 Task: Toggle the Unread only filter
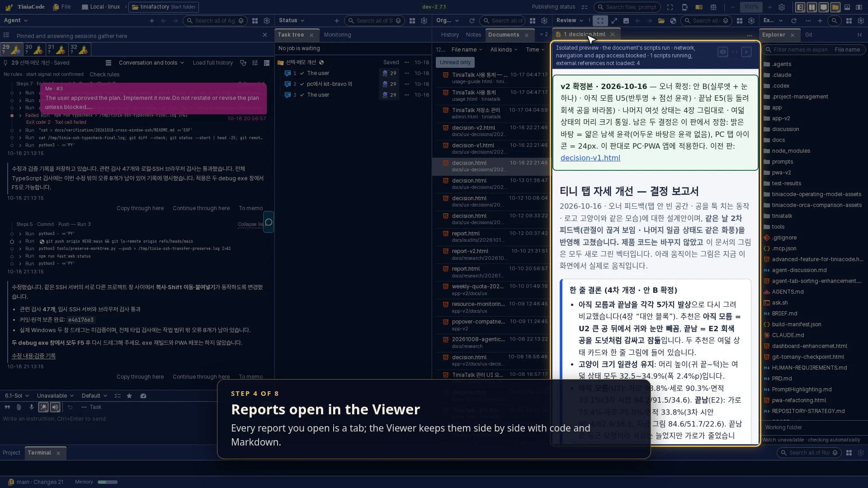[455, 62]
